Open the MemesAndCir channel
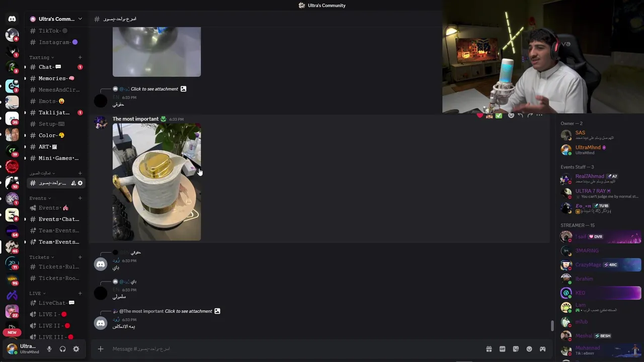Viewport: 644px width, 362px height. click(x=55, y=90)
